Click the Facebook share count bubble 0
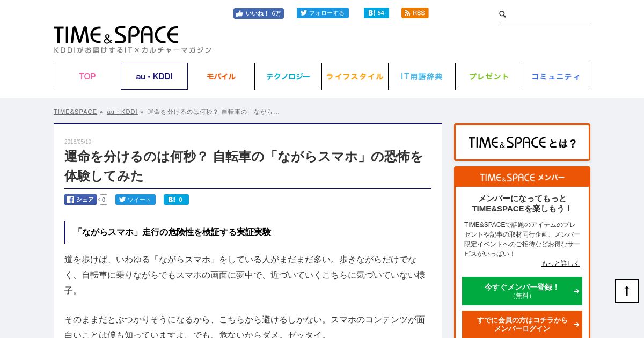The width and height of the screenshot is (644, 338). (103, 200)
